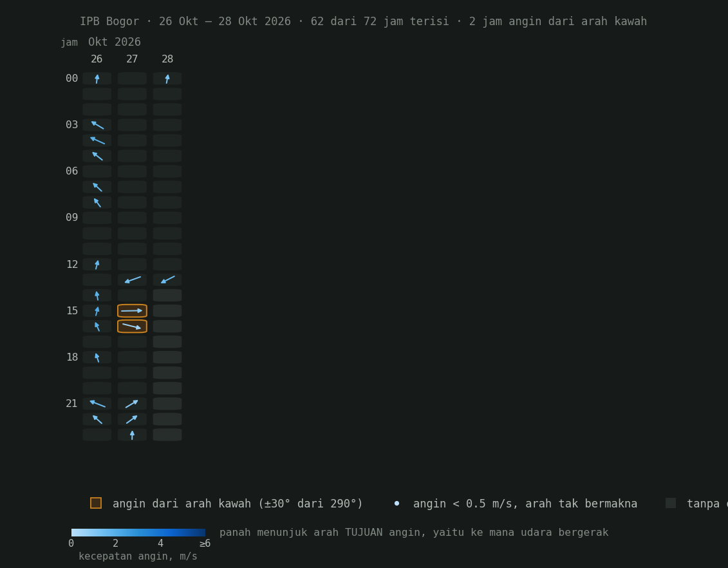Pick the 22:00 wind arrow on day 26
Image resolution: width=728 pixels, height=568 pixels.
coord(97,419)
